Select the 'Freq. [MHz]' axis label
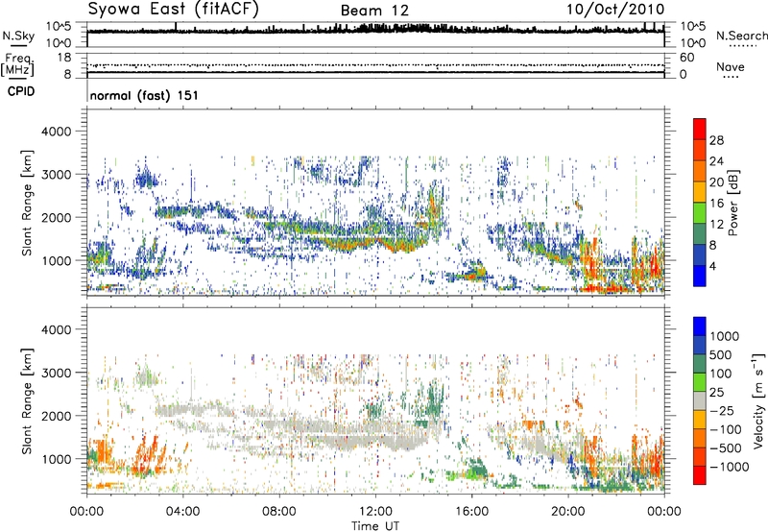The height and width of the screenshot is (532, 768). [18, 65]
